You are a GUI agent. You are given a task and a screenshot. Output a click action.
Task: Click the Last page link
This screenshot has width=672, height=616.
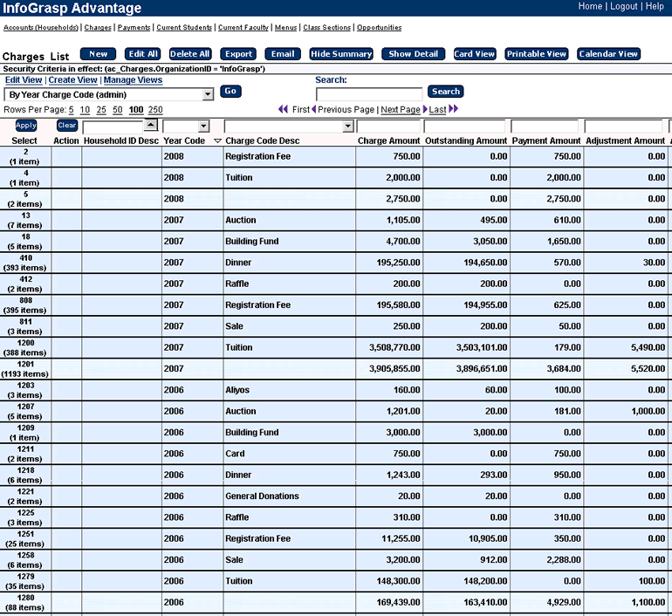point(437,110)
